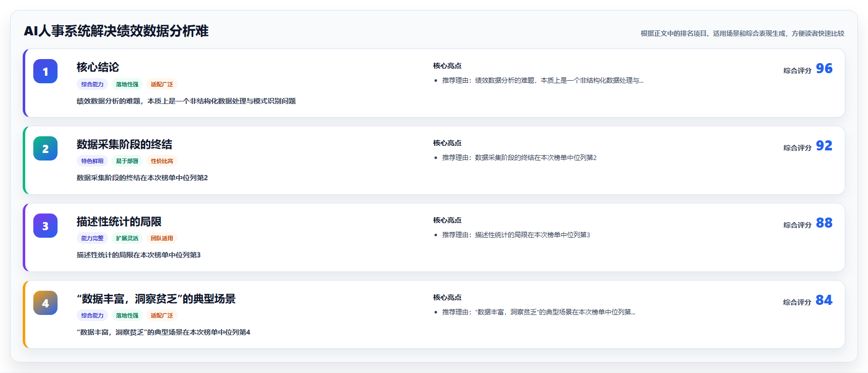The image size is (868, 373).
Task: Click 核心亮点 heading in the fourth card
Action: [447, 297]
